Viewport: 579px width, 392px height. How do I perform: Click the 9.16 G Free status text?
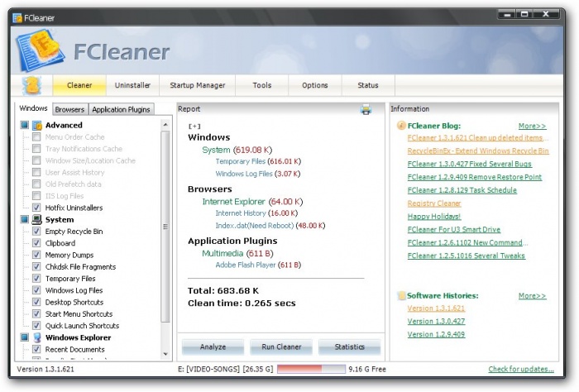point(367,369)
